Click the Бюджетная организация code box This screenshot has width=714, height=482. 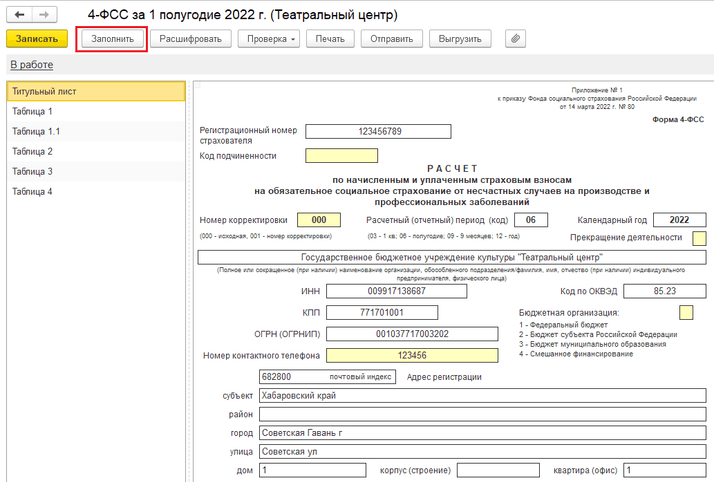pyautogui.click(x=685, y=313)
